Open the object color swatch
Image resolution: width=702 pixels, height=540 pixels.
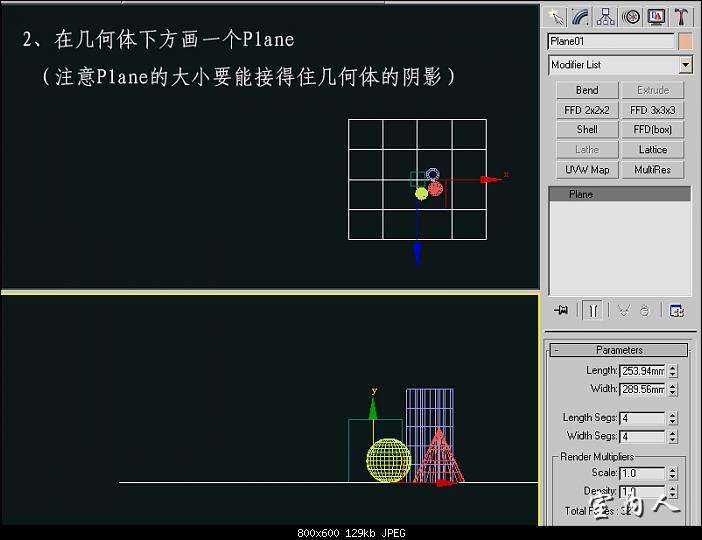tap(685, 42)
